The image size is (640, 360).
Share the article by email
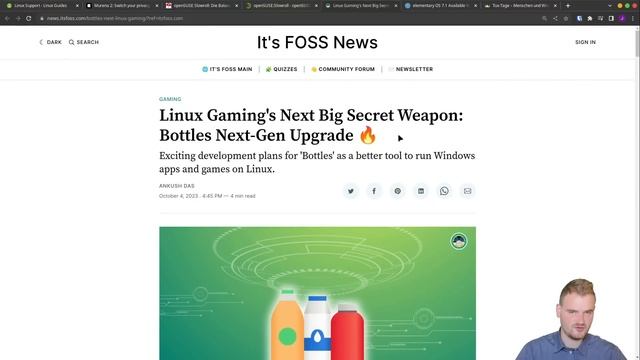pyautogui.click(x=468, y=191)
